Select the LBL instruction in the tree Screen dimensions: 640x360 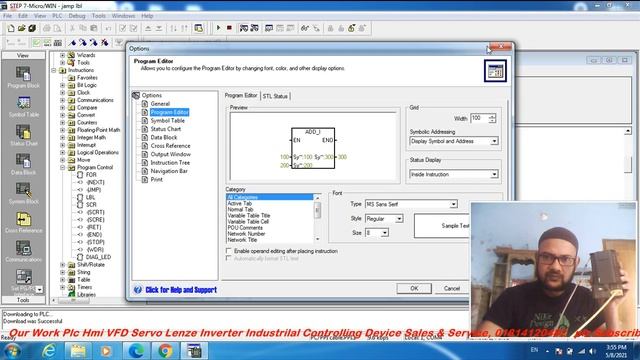(x=91, y=197)
